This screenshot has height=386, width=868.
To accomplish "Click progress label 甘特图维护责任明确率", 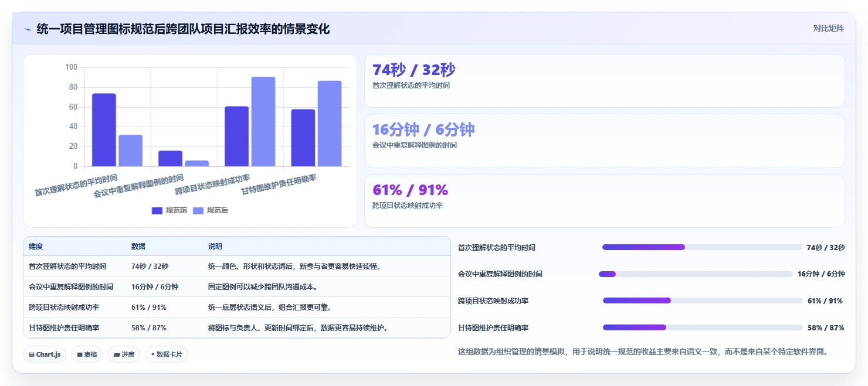I will (x=493, y=328).
